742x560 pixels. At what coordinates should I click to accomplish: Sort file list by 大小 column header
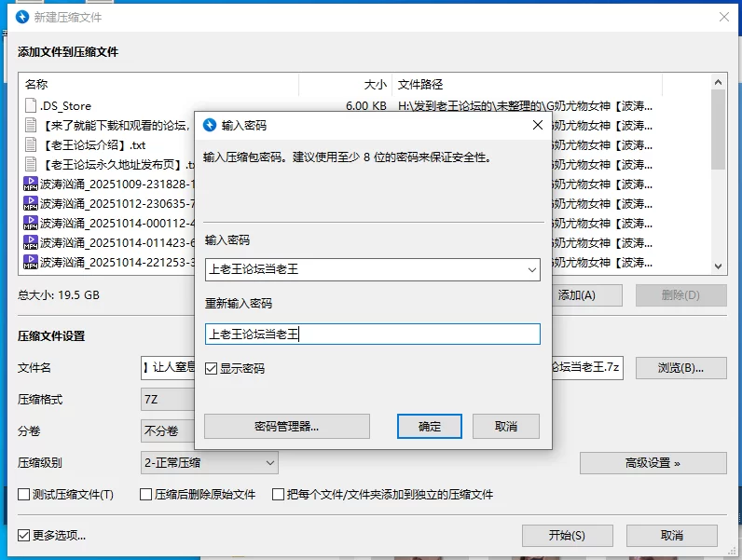(346, 85)
